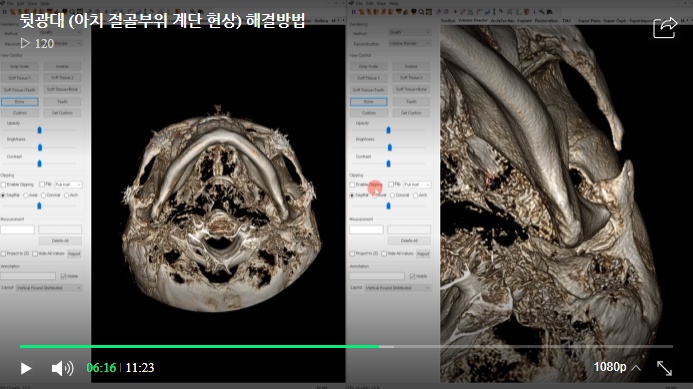693x389 pixels.
Task: Click Gray Scale button in left window
Action: click(19, 66)
